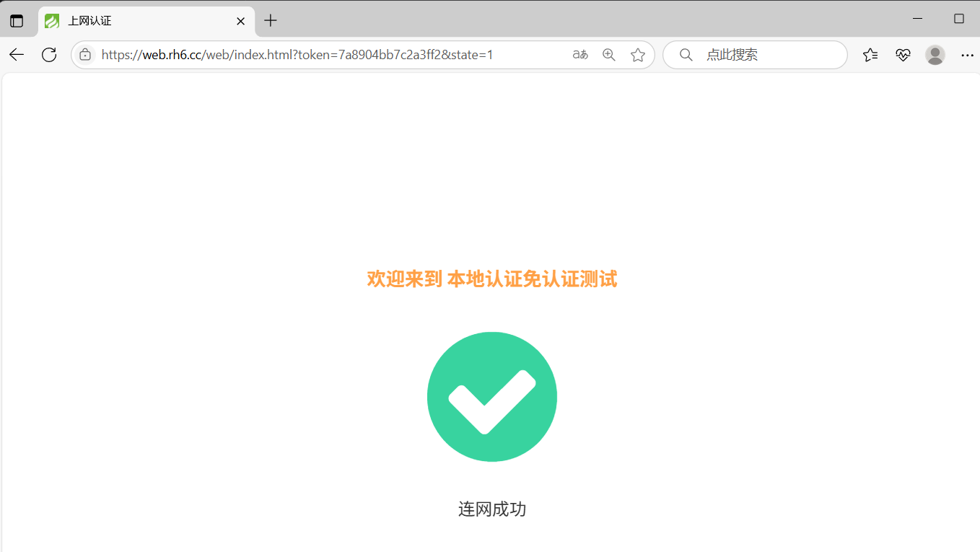Maximize the browser window

[x=959, y=19]
